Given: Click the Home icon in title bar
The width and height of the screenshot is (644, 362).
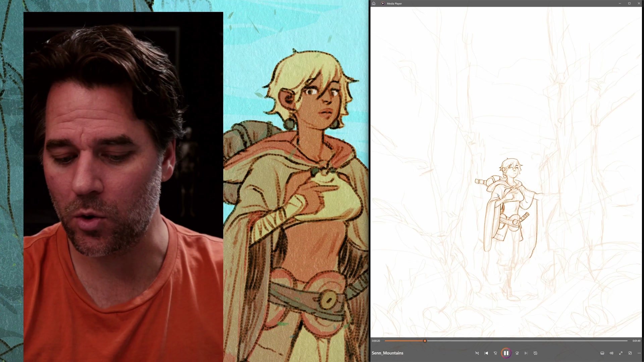Looking at the screenshot, I should pos(374,3).
